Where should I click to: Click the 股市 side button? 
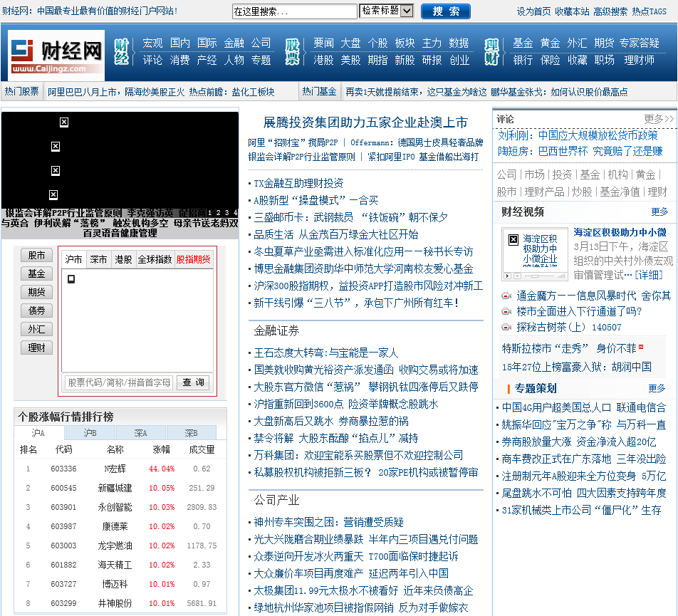[x=37, y=255]
